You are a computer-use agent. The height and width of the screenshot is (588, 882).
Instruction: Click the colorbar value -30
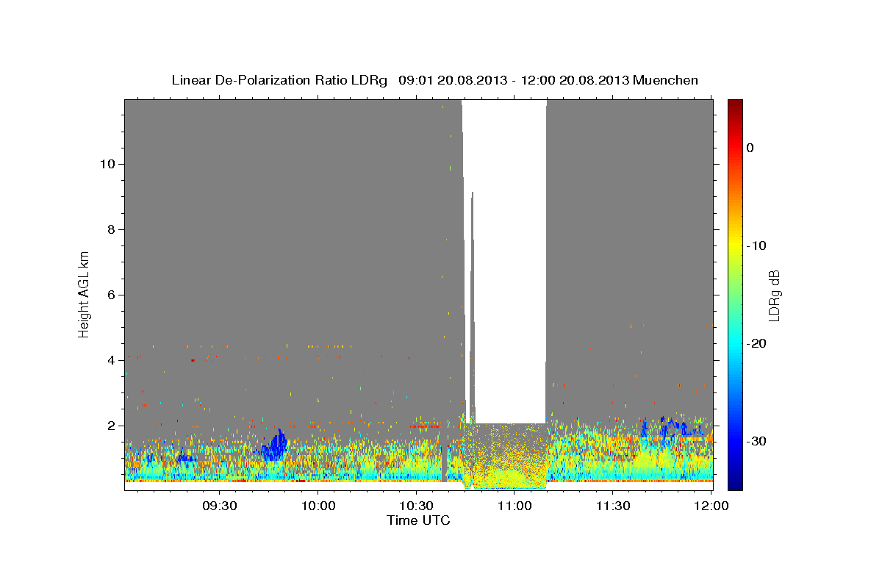click(755, 441)
